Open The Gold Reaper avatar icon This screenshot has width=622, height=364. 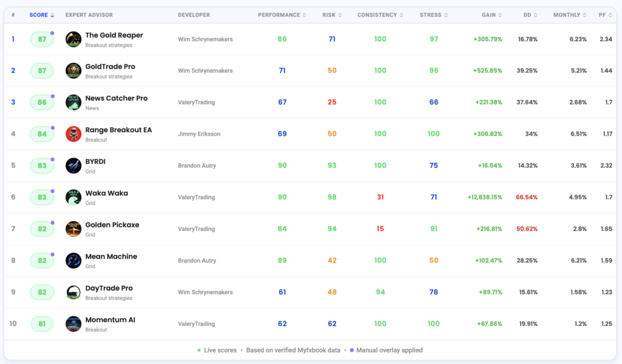pyautogui.click(x=73, y=39)
